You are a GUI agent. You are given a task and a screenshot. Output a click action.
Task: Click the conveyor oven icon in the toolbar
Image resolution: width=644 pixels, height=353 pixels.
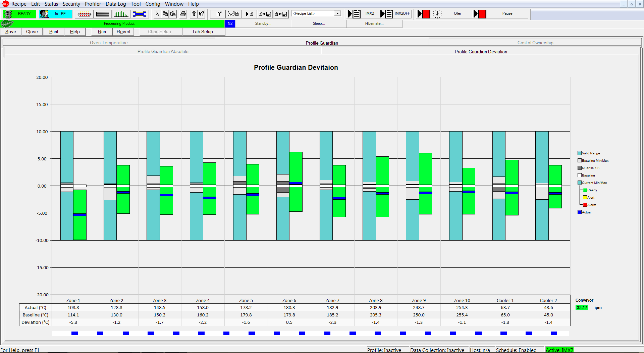coord(84,14)
